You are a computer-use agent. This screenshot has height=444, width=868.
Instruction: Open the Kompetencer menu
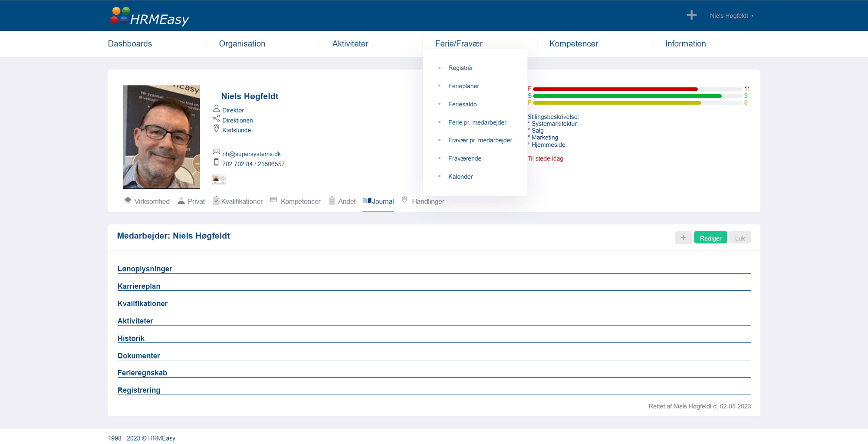[x=574, y=44]
